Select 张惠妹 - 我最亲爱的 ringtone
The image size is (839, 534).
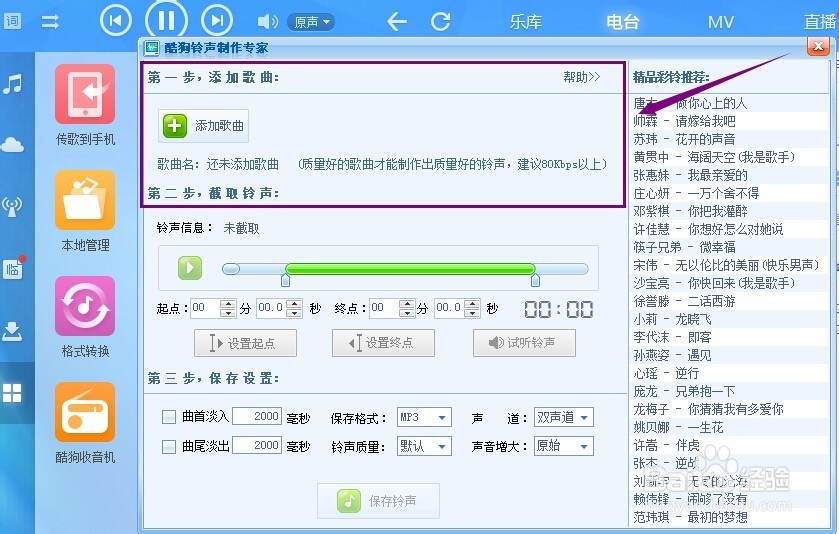point(690,176)
